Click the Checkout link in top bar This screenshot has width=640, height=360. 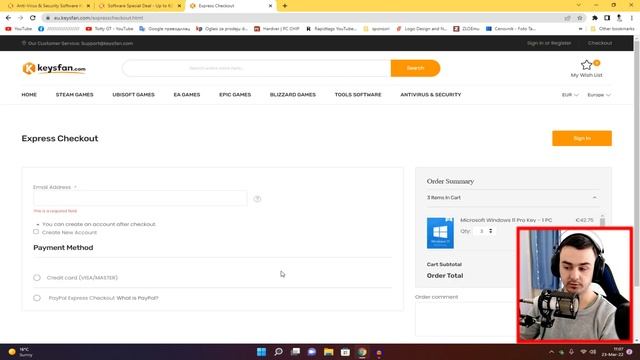tap(600, 43)
